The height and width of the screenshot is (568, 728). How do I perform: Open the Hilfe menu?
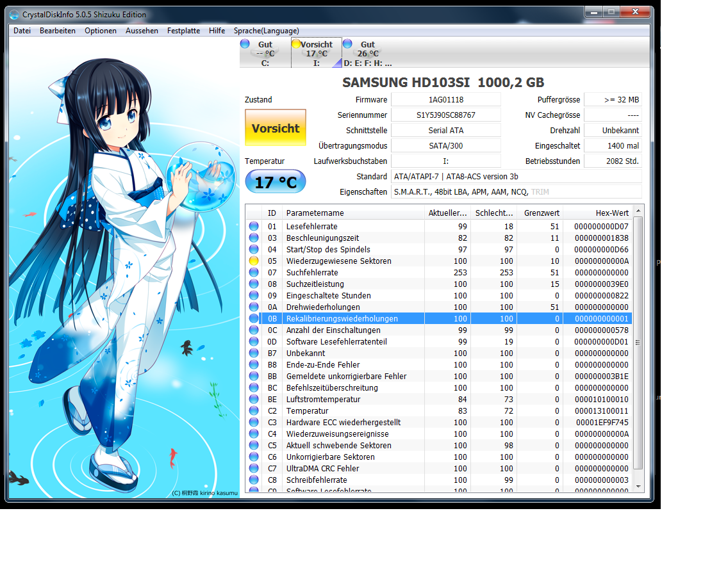point(217,31)
